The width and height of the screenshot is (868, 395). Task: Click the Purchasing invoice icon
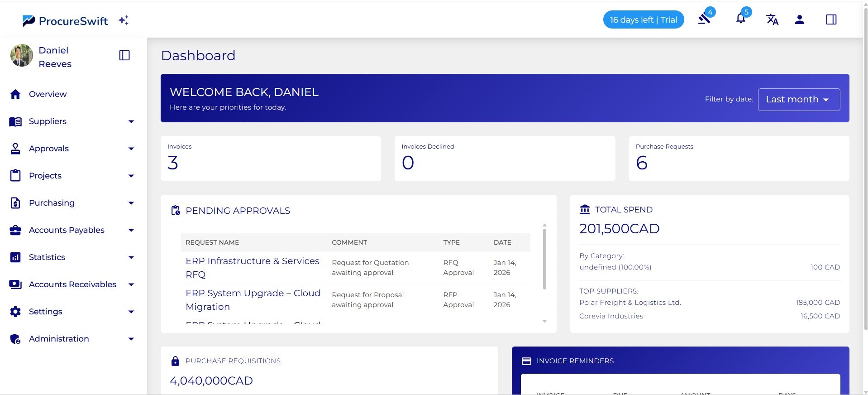[x=15, y=203]
